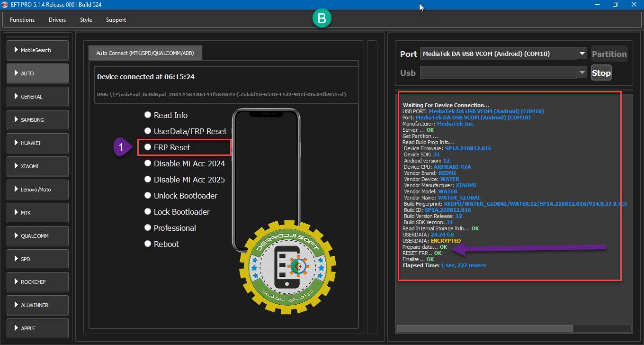Click the Device Firmware log line
Screen dimensions: 644x345
(447, 148)
